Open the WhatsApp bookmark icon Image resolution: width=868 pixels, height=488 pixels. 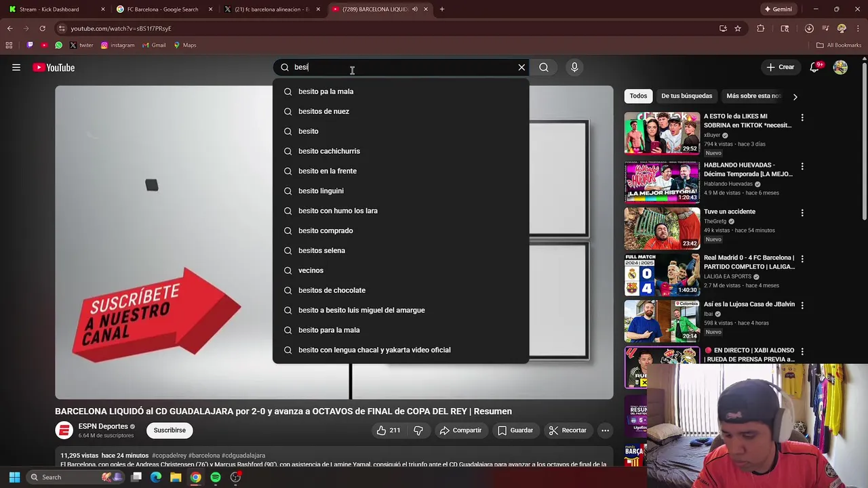(x=58, y=45)
